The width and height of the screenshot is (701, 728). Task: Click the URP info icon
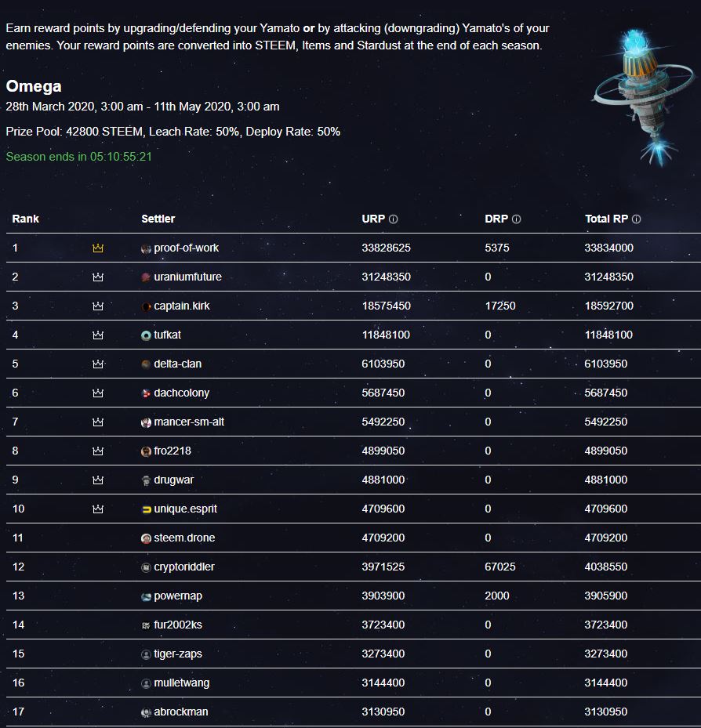[x=394, y=219]
